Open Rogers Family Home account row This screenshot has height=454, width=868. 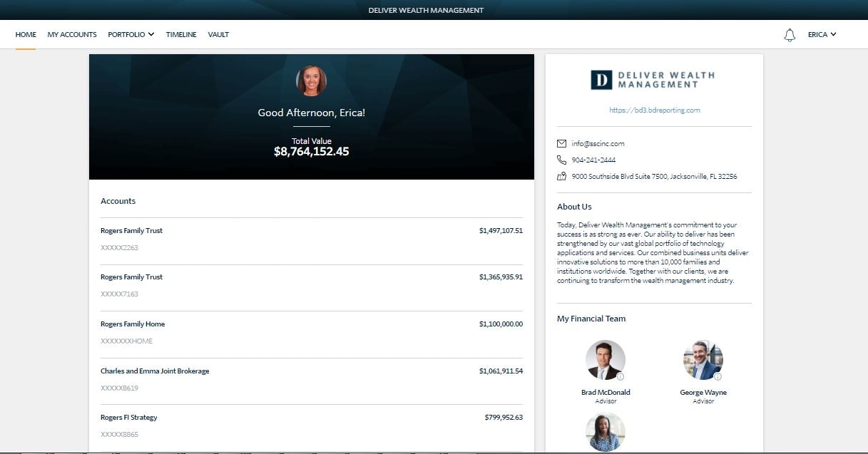(311, 332)
